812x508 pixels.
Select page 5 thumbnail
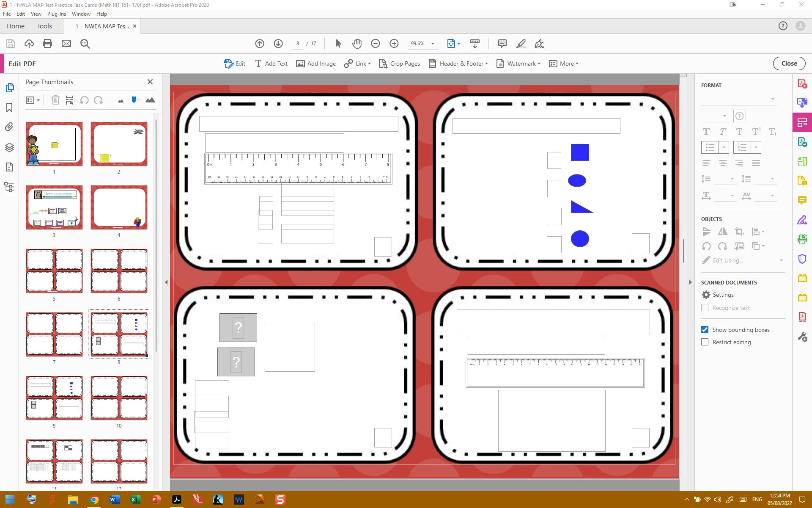(x=54, y=271)
